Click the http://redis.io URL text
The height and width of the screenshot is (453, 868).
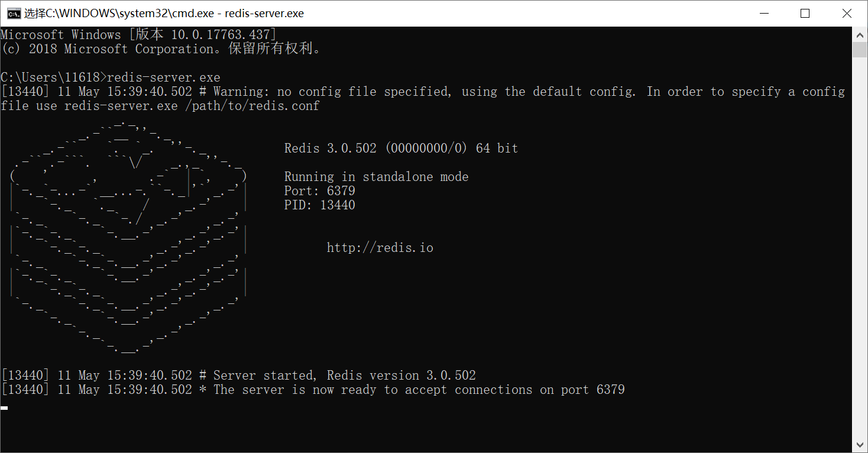click(x=380, y=248)
